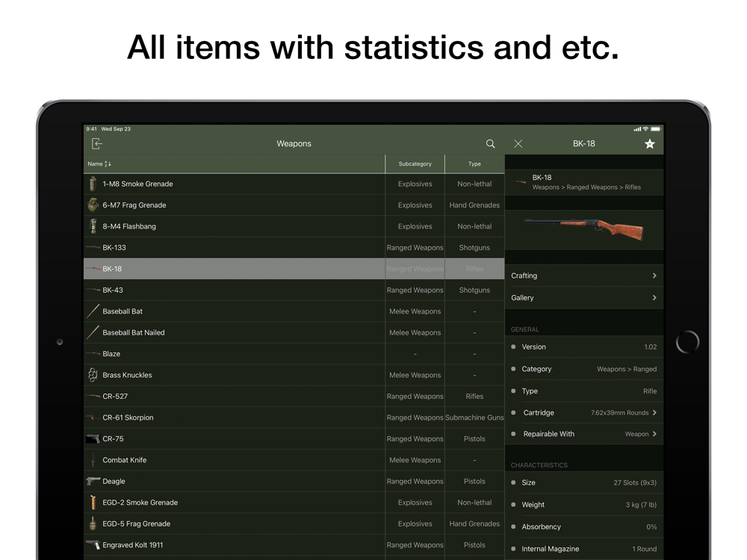
Task: Expand the Crafting section
Action: [583, 276]
